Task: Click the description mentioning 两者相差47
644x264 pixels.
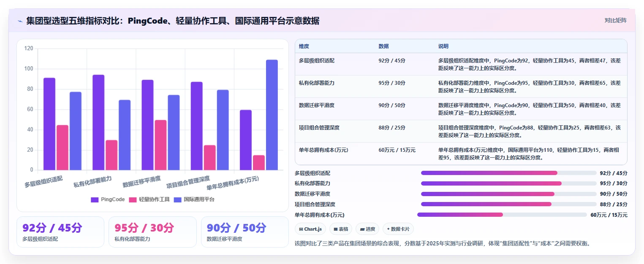Action: [x=530, y=64]
